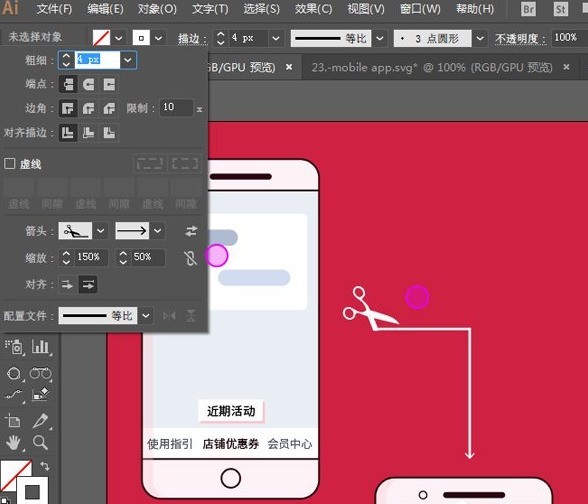Viewport: 588px width, 504px height.
Task: Extend arrow tip beyond path end
Action: coord(68,285)
